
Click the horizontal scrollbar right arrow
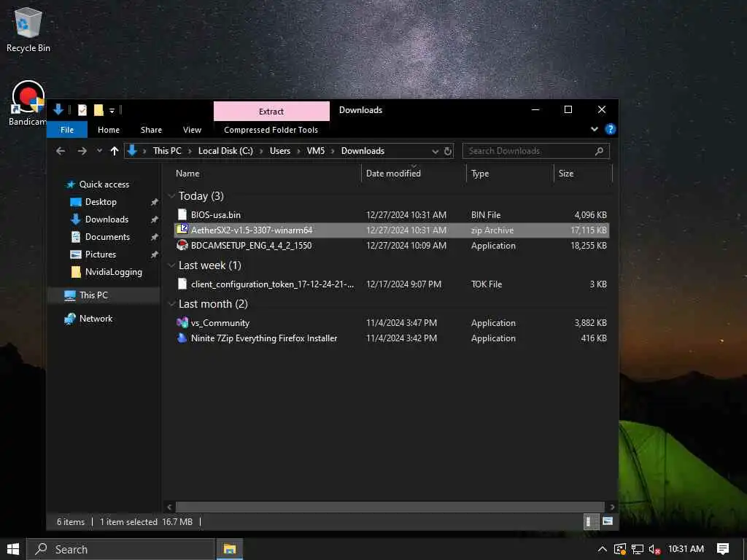612,507
